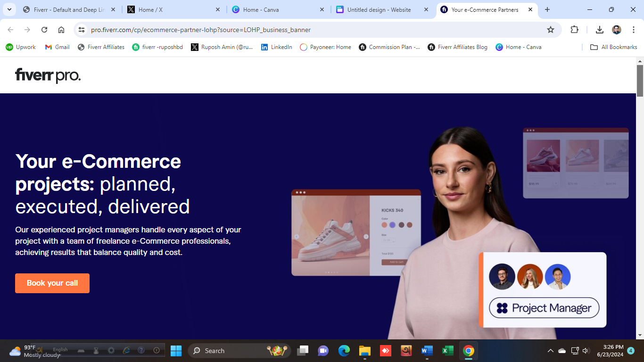Open Chrome downloads icon in toolbar
Image resolution: width=644 pixels, height=362 pixels.
[x=599, y=30]
